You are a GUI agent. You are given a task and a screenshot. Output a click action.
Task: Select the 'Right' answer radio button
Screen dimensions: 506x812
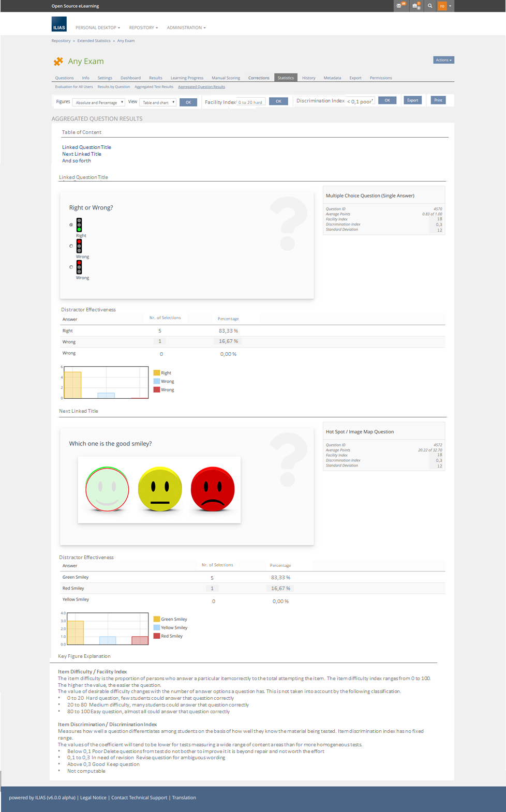pos(71,225)
